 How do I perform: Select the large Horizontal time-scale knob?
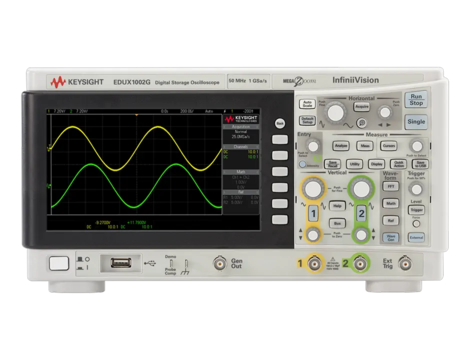[x=336, y=113]
